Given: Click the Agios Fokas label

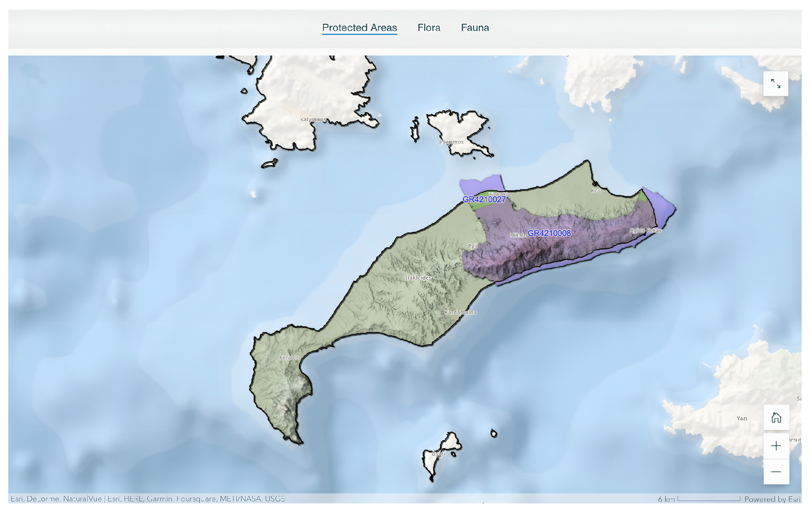Looking at the screenshot, I should click(x=645, y=230).
